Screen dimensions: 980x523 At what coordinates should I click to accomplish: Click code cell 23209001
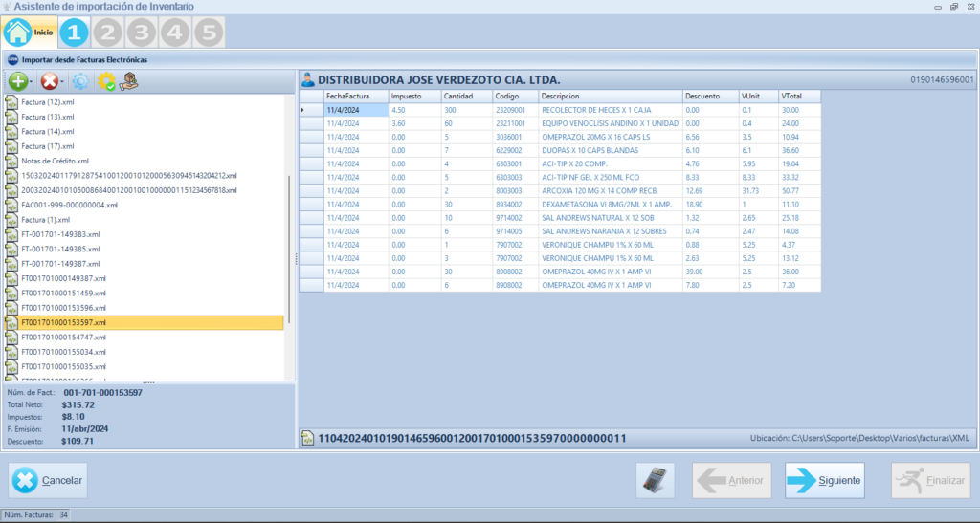click(515, 110)
